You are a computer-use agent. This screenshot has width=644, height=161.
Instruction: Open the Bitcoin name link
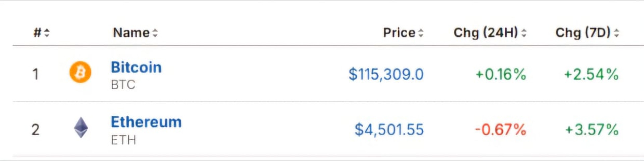(x=136, y=67)
